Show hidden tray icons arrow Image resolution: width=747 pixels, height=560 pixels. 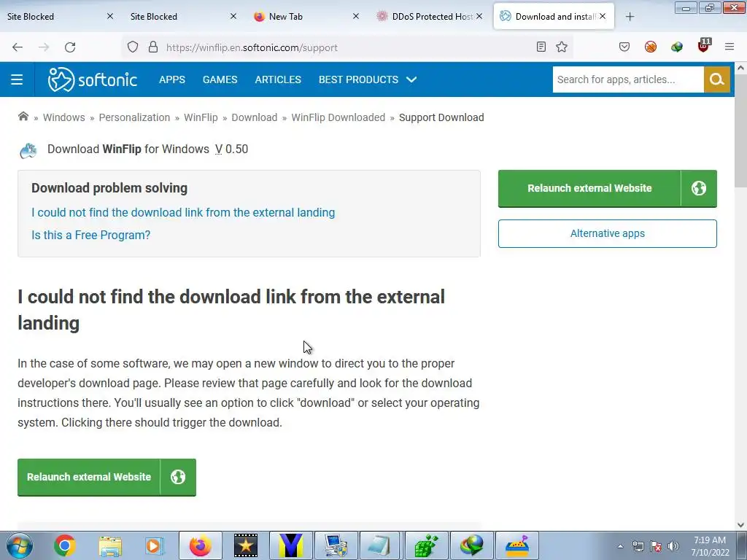(620, 546)
